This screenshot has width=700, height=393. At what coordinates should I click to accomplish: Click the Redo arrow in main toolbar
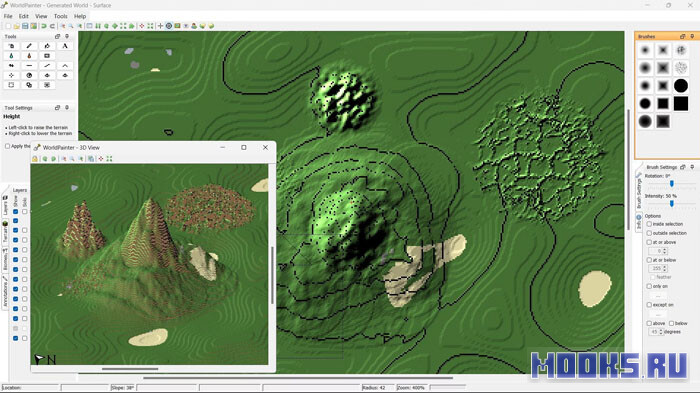52,26
